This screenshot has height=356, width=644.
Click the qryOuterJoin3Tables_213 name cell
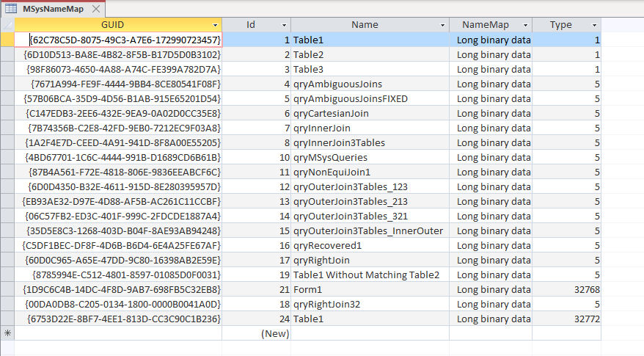[x=370, y=201]
